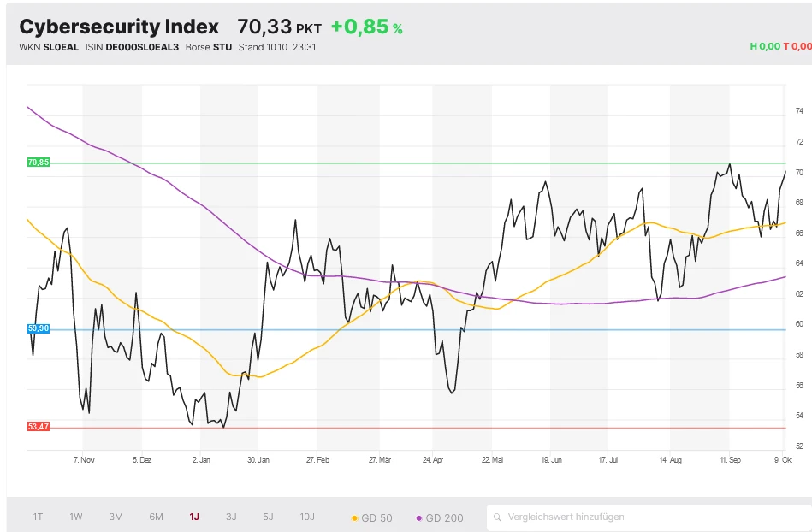Toggle the GD 200 moving average
Viewport: 812px width, 532px height.
click(440, 517)
